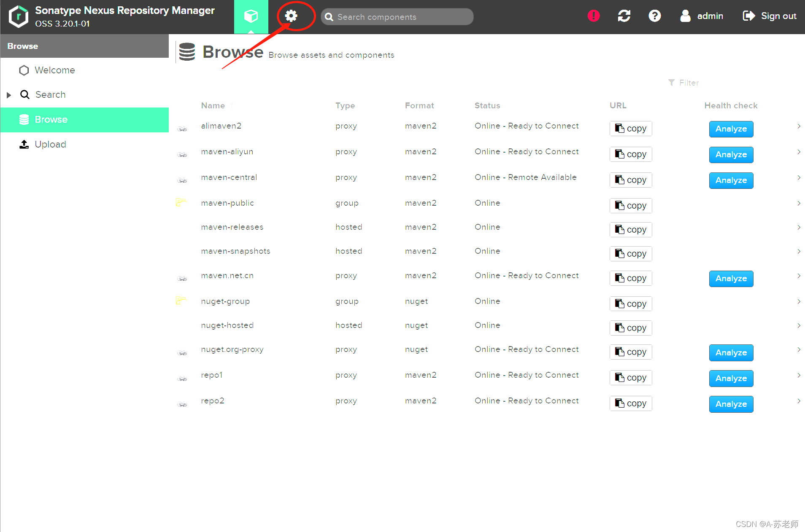Sort by the Status column header

487,106
